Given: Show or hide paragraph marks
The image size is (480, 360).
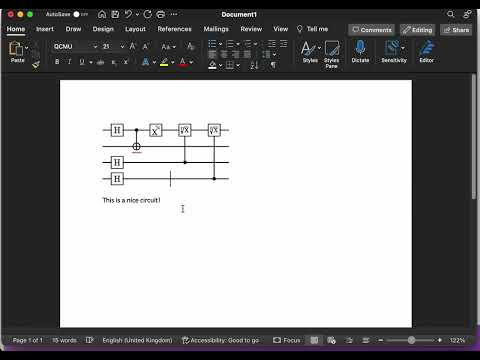Looking at the screenshot, I should coord(273,65).
